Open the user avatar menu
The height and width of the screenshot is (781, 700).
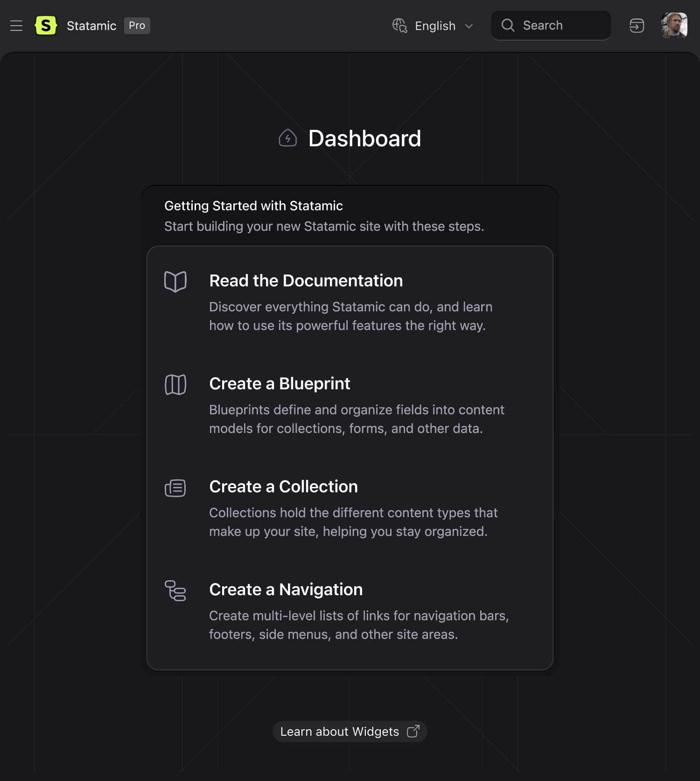674,26
